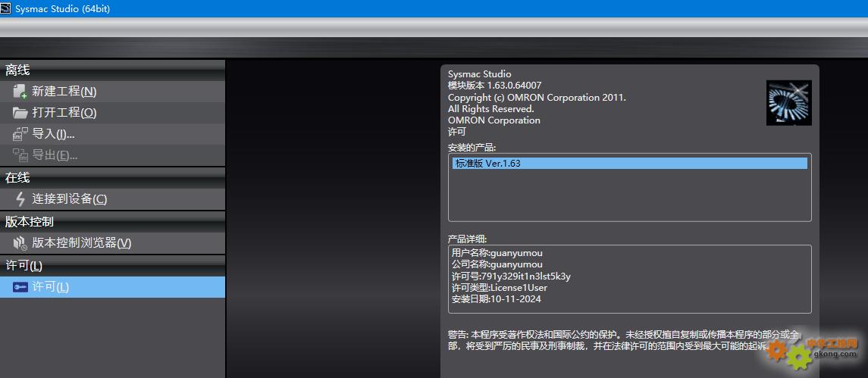Viewport: 868px width, 378px height.
Task: Click the 版本控制 section header
Action: [112, 222]
